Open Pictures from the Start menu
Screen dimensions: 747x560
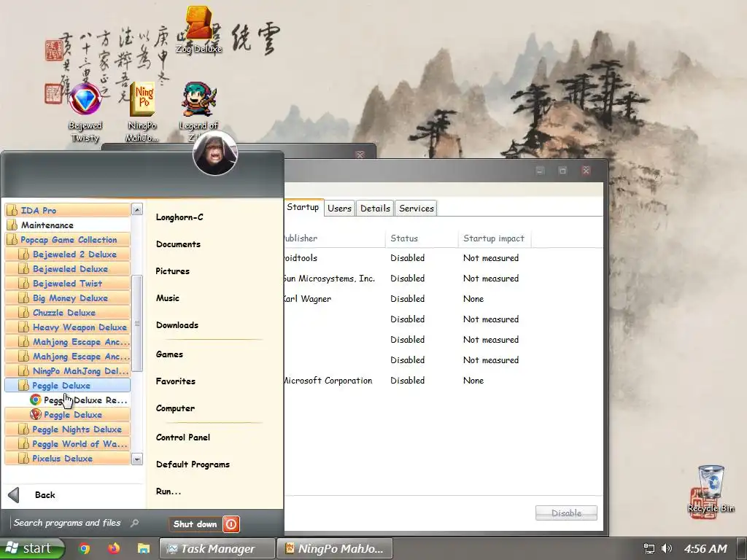coord(172,271)
